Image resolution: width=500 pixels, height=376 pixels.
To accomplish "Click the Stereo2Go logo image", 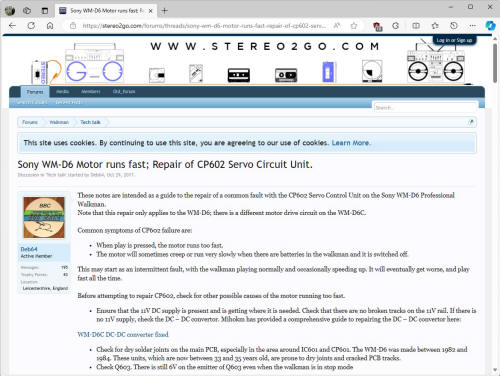I will point(77,63).
